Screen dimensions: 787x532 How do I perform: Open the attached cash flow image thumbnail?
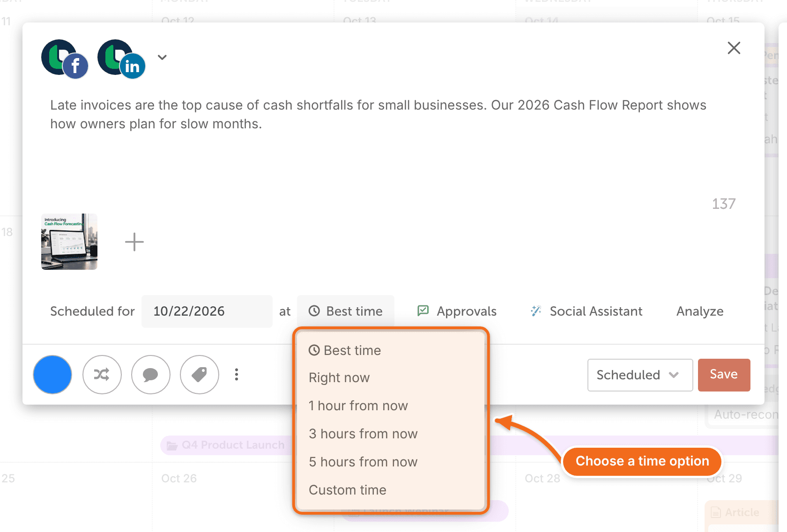pos(69,242)
